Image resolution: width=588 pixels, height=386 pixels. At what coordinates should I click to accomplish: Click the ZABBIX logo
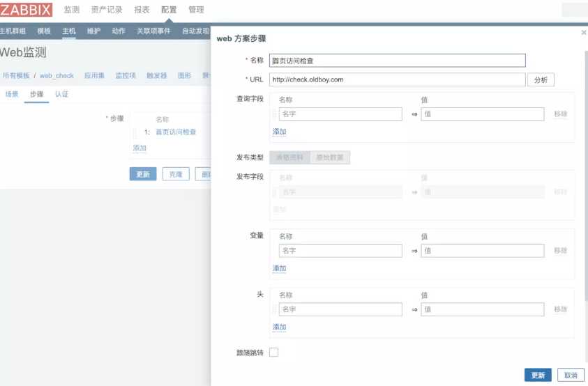coord(27,10)
